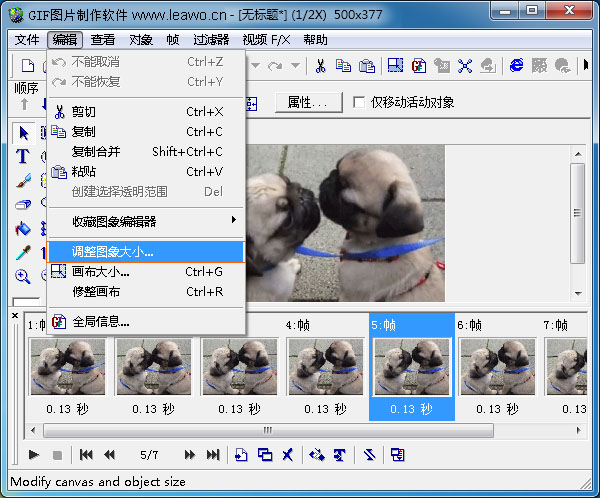This screenshot has height=498, width=600.
Task: Click the canvas size icon in top toolbar
Action: (395, 66)
